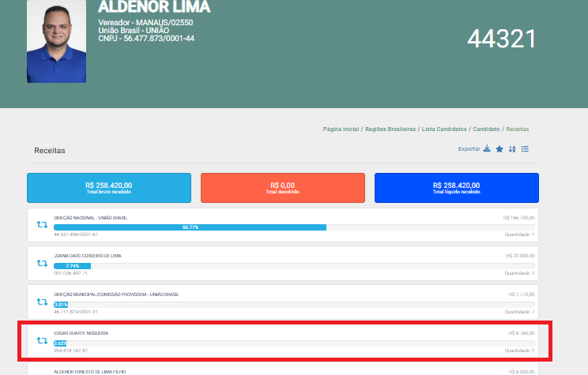This screenshot has height=375, width=588.
Task: Select the Total devolvido red card
Action: point(282,188)
